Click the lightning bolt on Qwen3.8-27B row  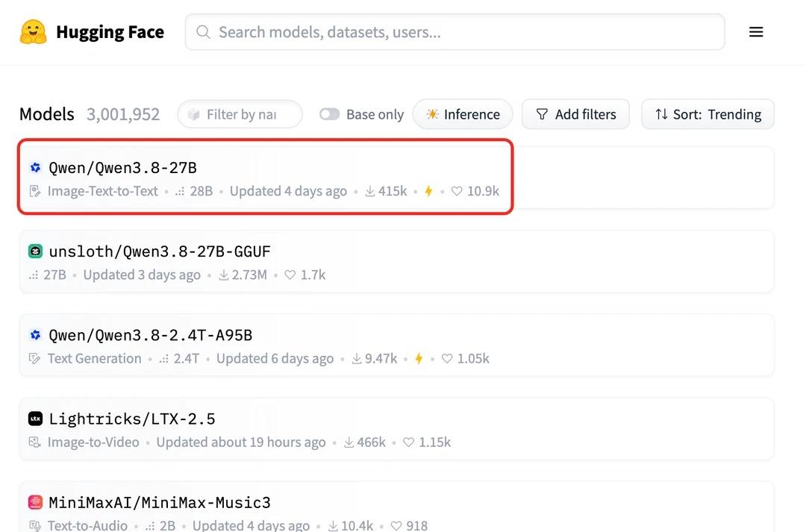(428, 191)
